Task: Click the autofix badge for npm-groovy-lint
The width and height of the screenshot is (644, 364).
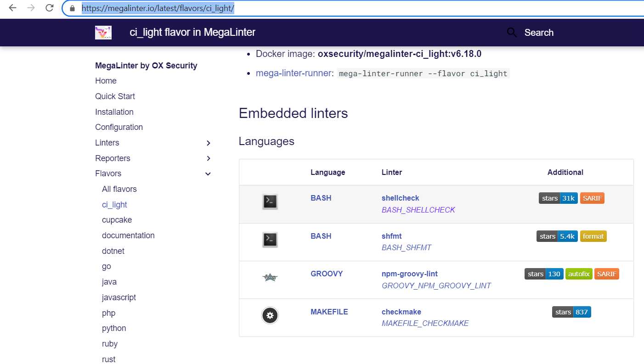Action: click(579, 274)
